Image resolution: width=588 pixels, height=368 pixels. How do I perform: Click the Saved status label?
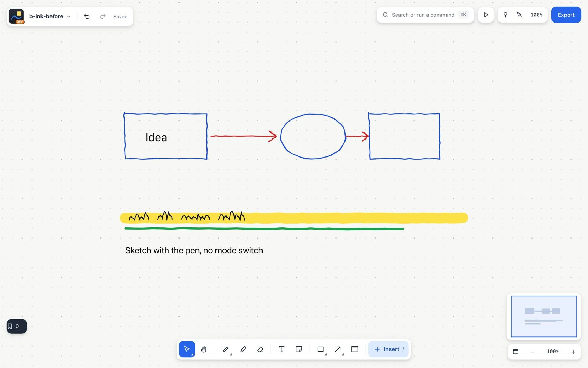pos(120,16)
